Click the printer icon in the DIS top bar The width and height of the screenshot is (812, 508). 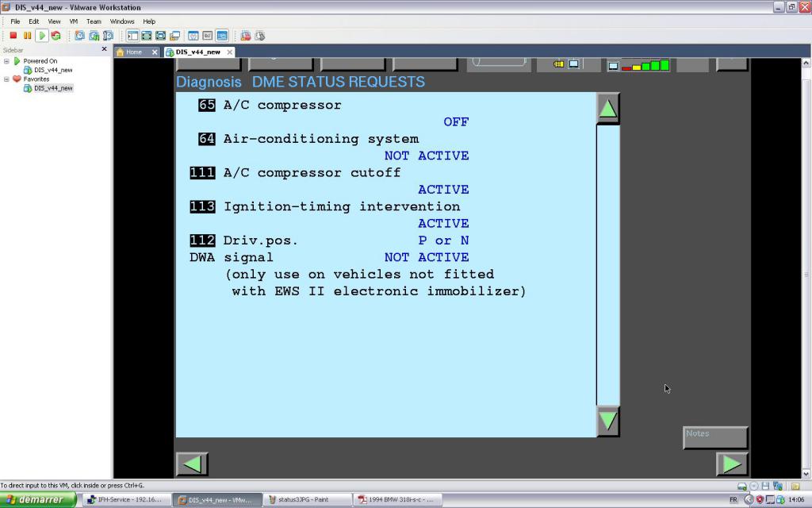[x=558, y=64]
